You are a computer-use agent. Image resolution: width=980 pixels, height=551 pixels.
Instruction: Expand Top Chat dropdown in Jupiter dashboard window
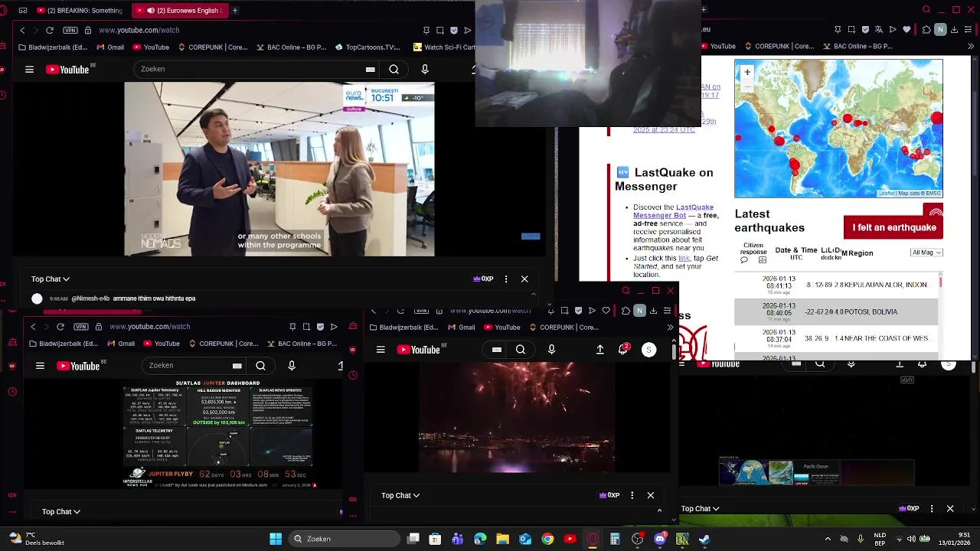click(61, 511)
